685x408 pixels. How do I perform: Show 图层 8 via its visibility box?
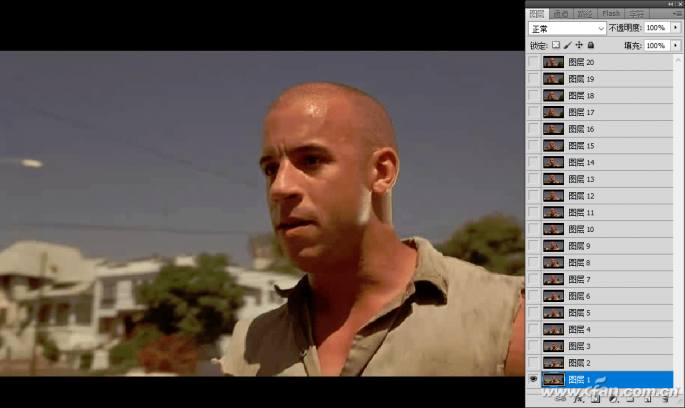533,263
